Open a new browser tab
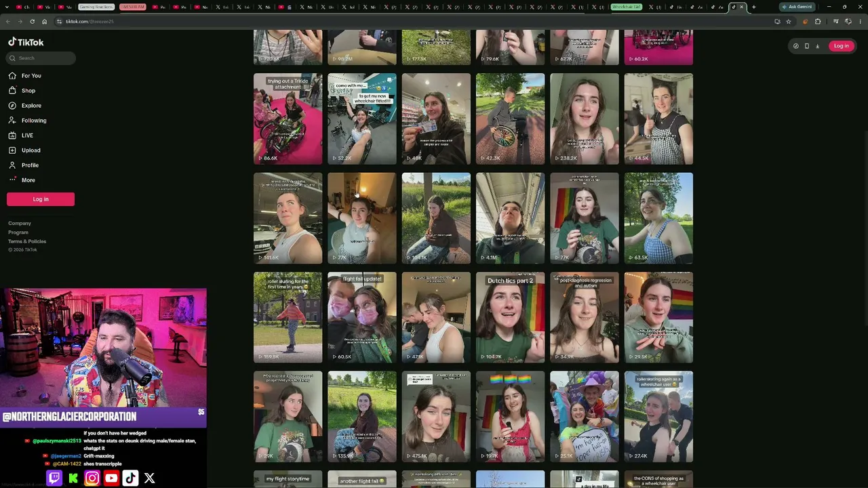 [753, 7]
